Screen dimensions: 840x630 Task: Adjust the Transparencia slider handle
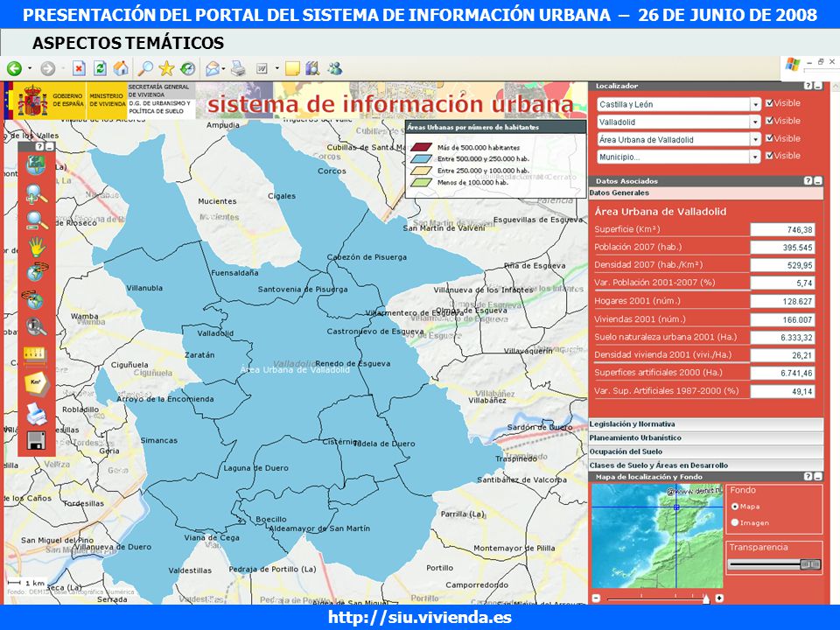click(x=810, y=564)
